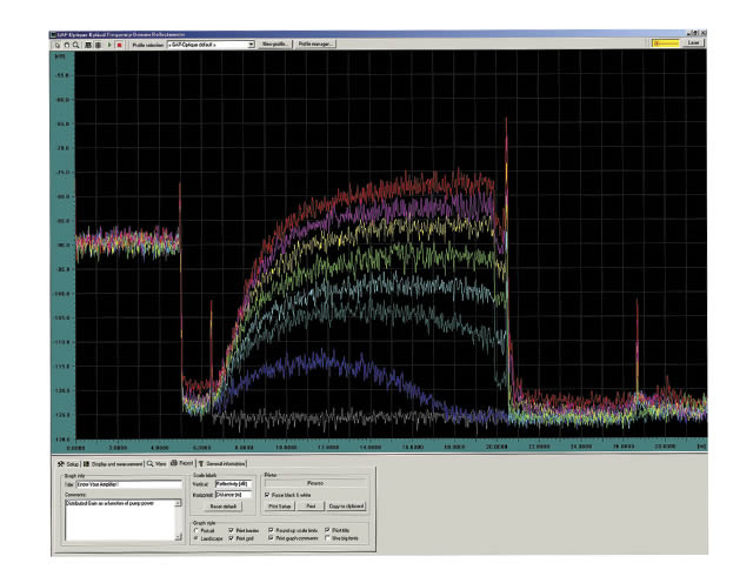
Task: Select the Portrait radio button
Action: click(195, 530)
